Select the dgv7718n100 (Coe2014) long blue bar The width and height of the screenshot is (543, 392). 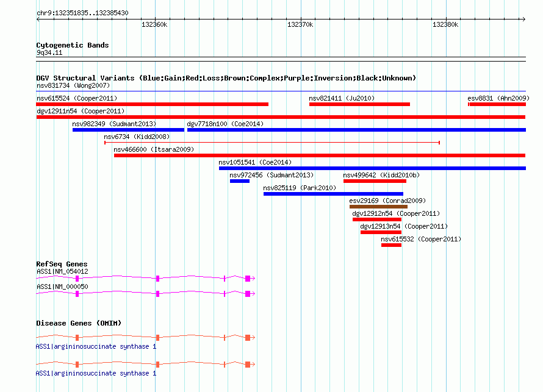click(x=356, y=130)
